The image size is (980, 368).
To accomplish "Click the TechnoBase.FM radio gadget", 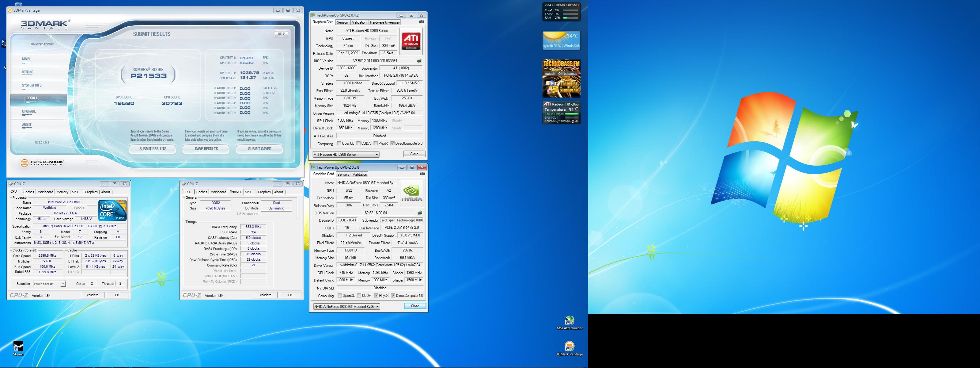I will tap(562, 78).
